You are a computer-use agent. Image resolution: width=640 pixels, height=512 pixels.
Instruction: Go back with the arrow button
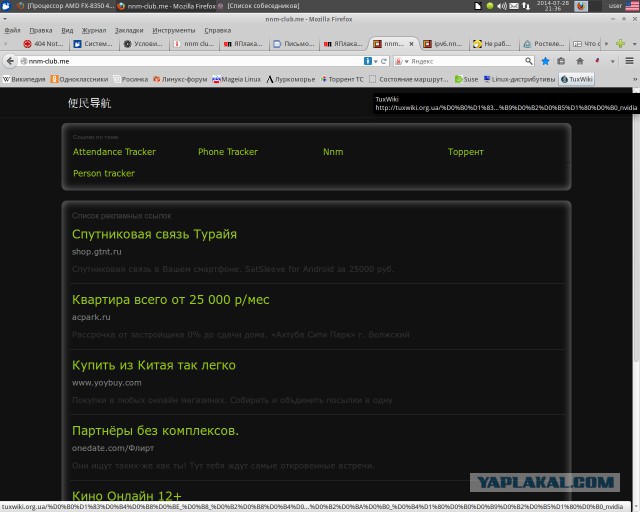(10, 61)
